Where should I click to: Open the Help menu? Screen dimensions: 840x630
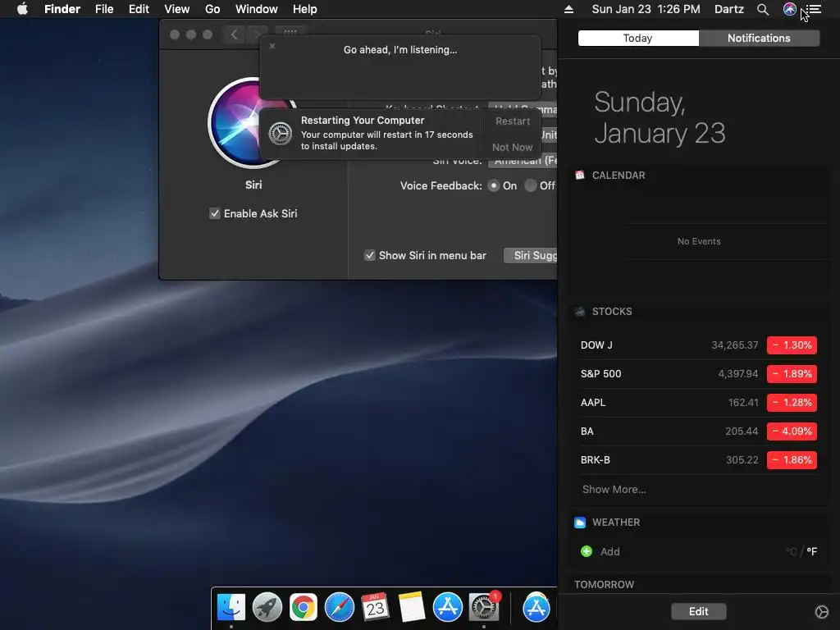[305, 9]
